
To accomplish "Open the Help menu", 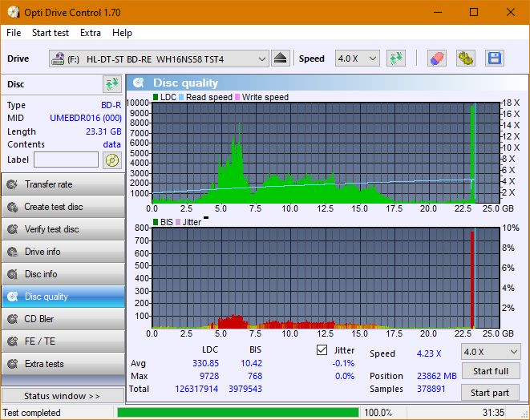I will (x=122, y=33).
